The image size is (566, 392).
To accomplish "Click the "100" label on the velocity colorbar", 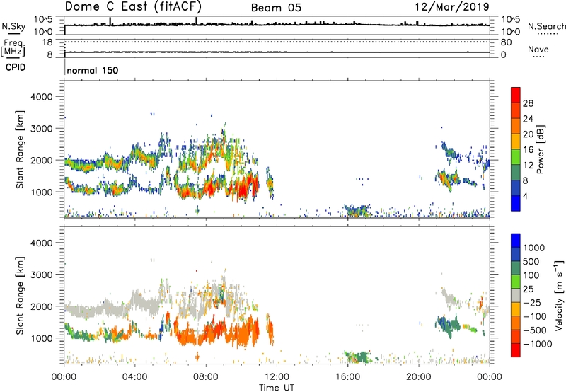I will click(531, 275).
